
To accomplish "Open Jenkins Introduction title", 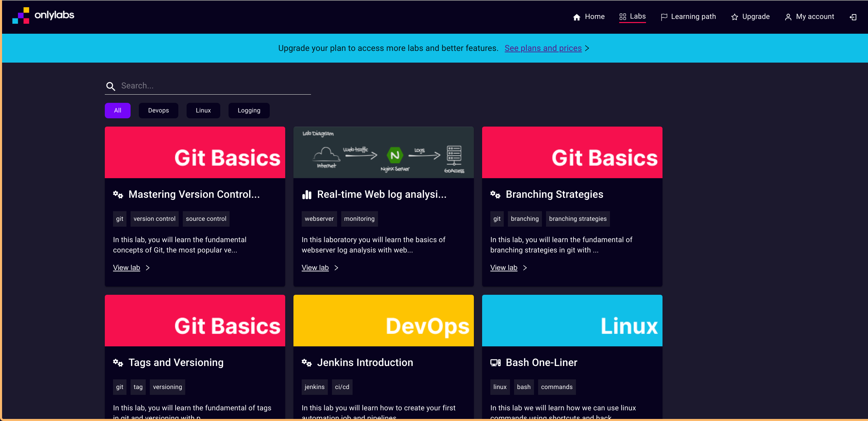I will 365,363.
